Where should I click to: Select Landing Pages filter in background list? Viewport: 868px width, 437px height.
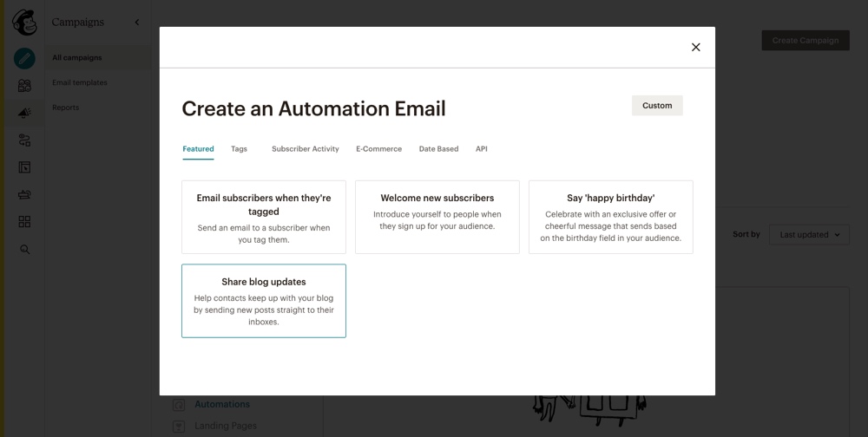(x=226, y=426)
